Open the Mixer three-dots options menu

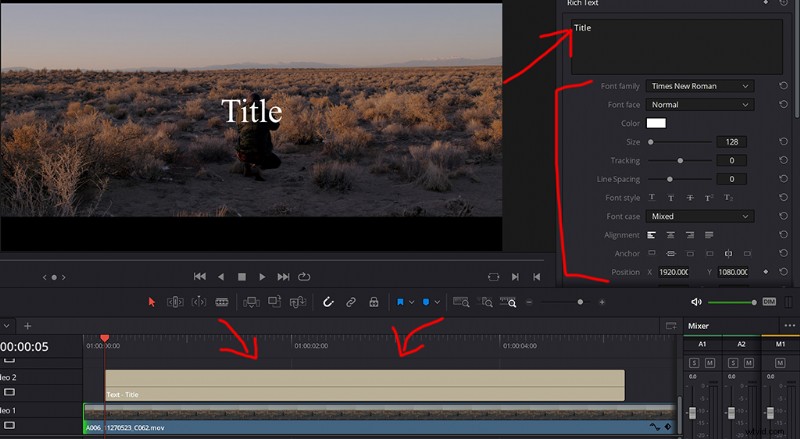789,325
